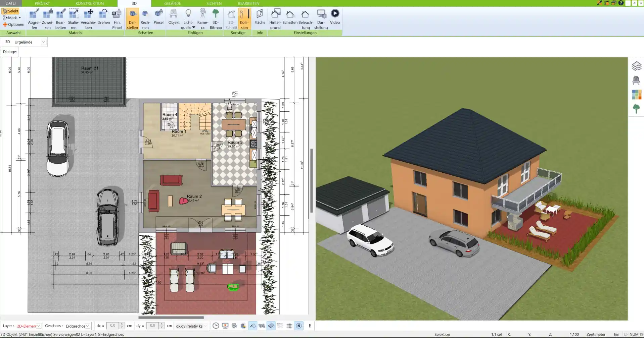Image resolution: width=644 pixels, height=338 pixels.
Task: Open the layers panel icon in right sidebar
Action: (636, 66)
